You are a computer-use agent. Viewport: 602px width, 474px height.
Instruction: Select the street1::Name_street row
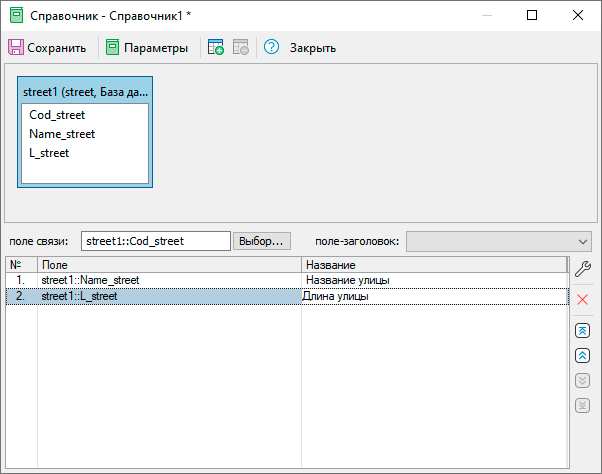point(90,281)
